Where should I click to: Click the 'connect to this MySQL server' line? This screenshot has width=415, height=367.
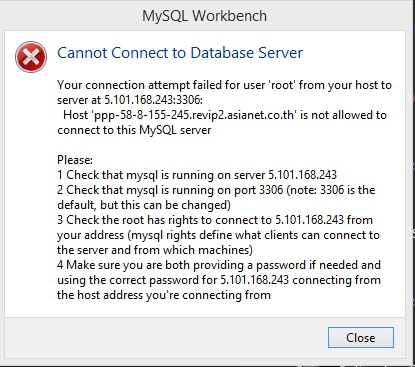tap(134, 130)
